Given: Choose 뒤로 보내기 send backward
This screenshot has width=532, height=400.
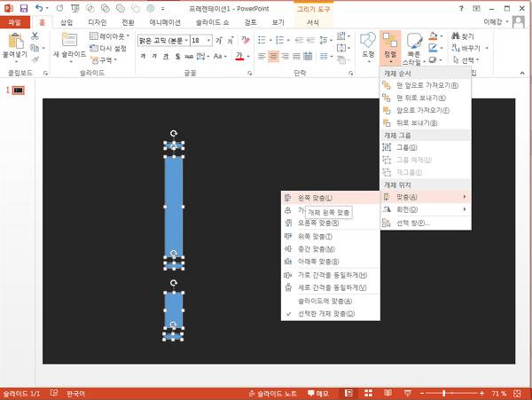Looking at the screenshot, I should tap(426, 122).
